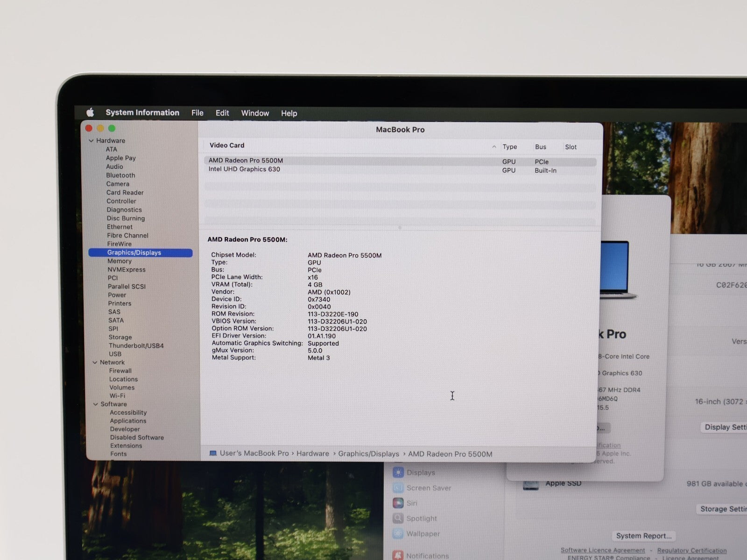This screenshot has height=560, width=747.
Task: Open the File menu
Action: (197, 113)
